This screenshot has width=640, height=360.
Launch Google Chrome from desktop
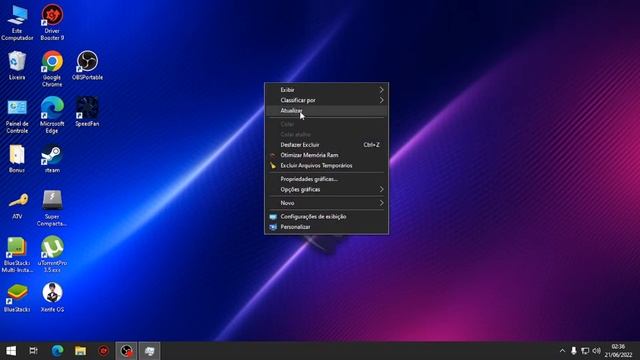pyautogui.click(x=52, y=69)
